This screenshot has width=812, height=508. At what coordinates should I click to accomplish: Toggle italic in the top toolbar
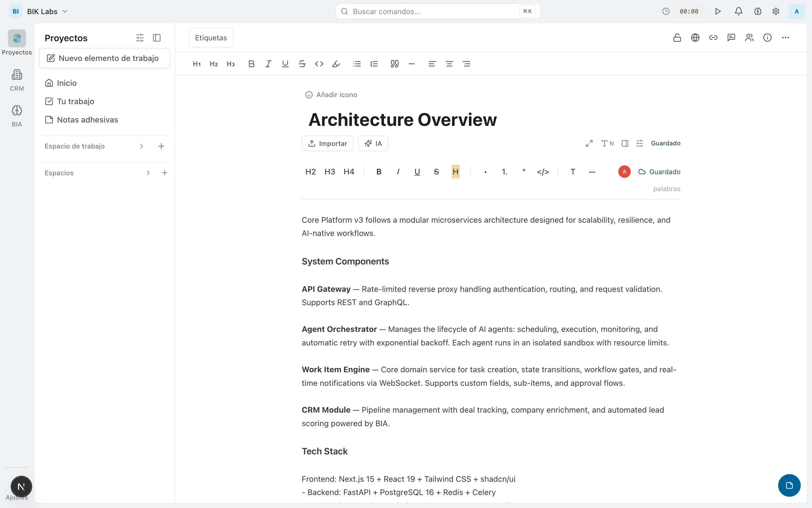click(268, 64)
